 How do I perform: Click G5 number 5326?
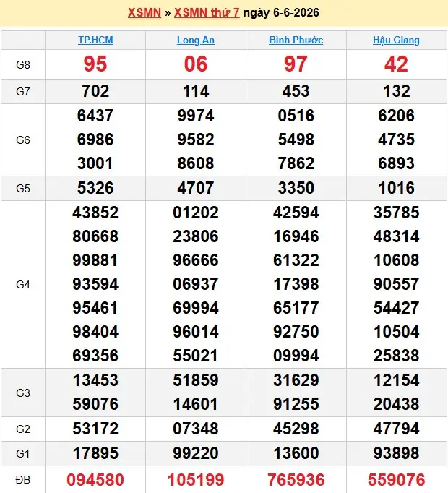point(95,188)
